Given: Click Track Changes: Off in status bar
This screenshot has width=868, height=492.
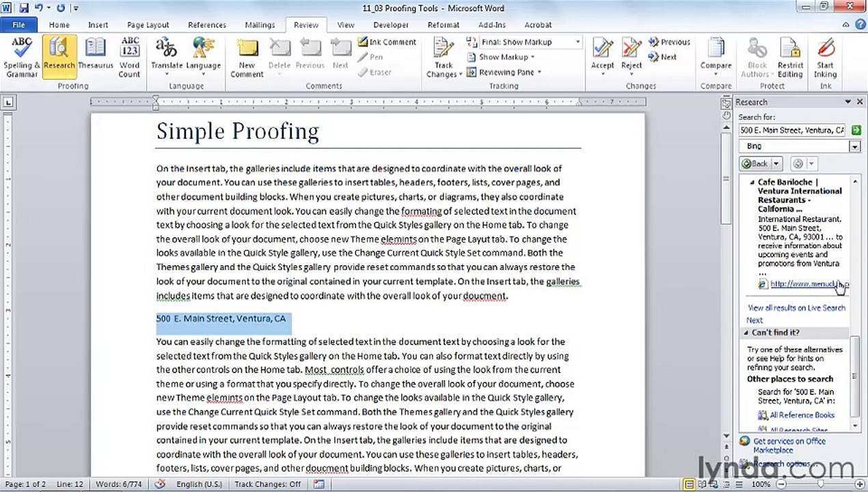Looking at the screenshot, I should pyautogui.click(x=268, y=484).
